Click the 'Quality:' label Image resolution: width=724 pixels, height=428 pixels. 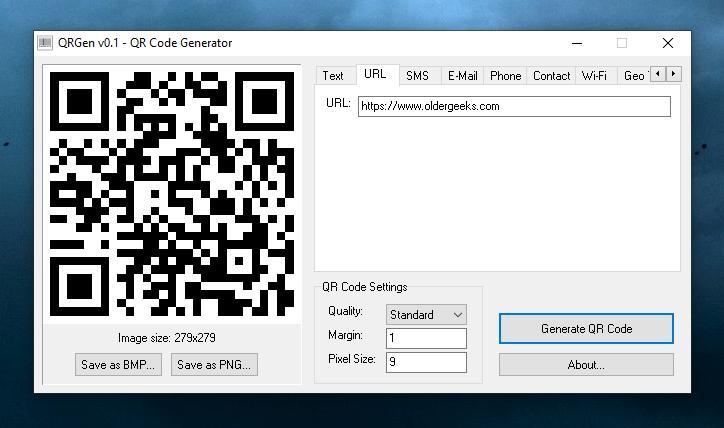pyautogui.click(x=345, y=311)
